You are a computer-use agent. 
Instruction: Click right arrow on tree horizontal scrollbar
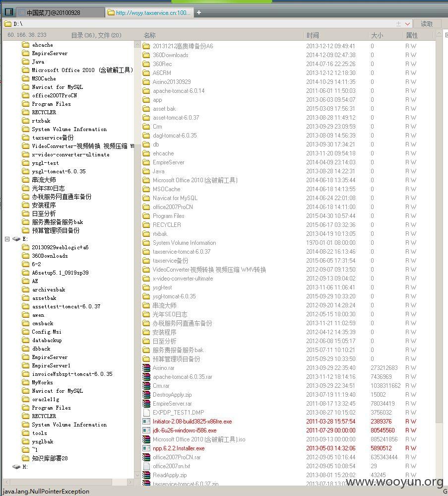point(130,482)
